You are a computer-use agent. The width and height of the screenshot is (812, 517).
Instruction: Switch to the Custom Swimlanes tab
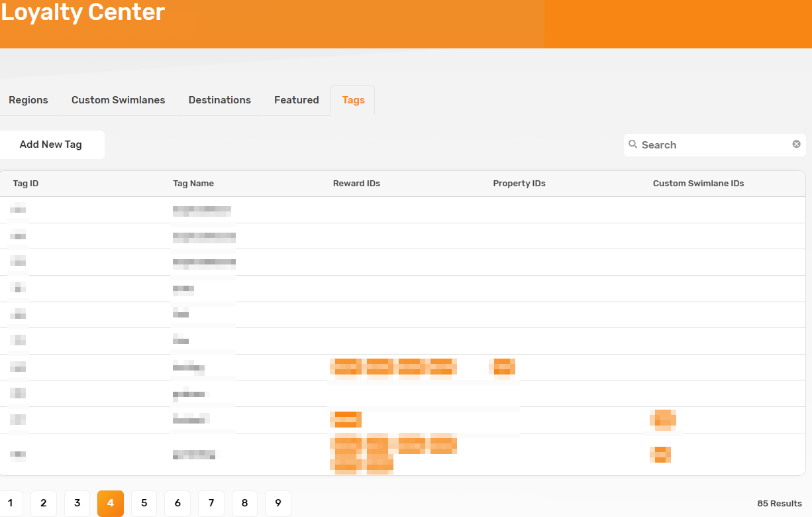coord(118,100)
